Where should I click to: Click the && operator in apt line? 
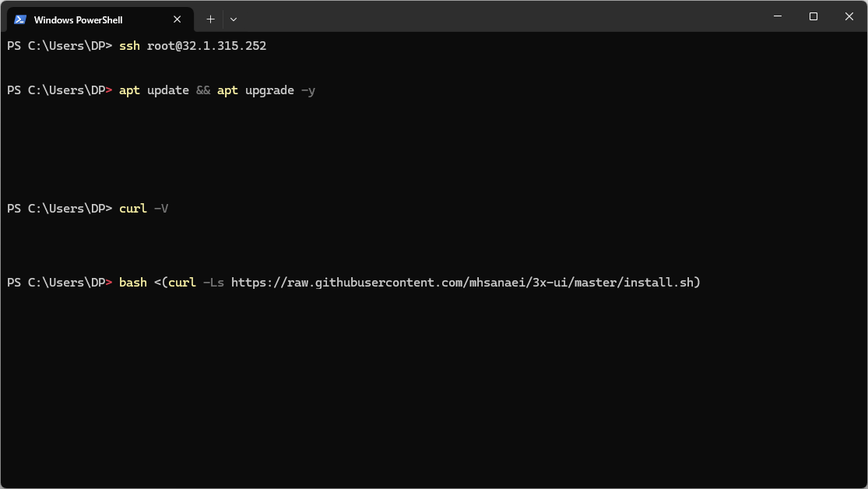pos(203,90)
